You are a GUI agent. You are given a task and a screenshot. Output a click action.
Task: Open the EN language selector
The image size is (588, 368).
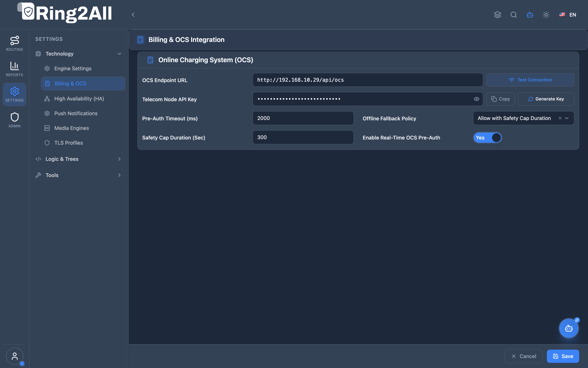[567, 15]
